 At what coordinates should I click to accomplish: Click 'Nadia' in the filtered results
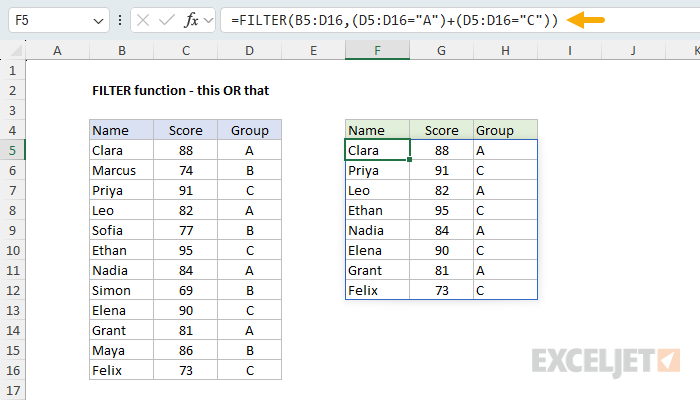point(377,230)
